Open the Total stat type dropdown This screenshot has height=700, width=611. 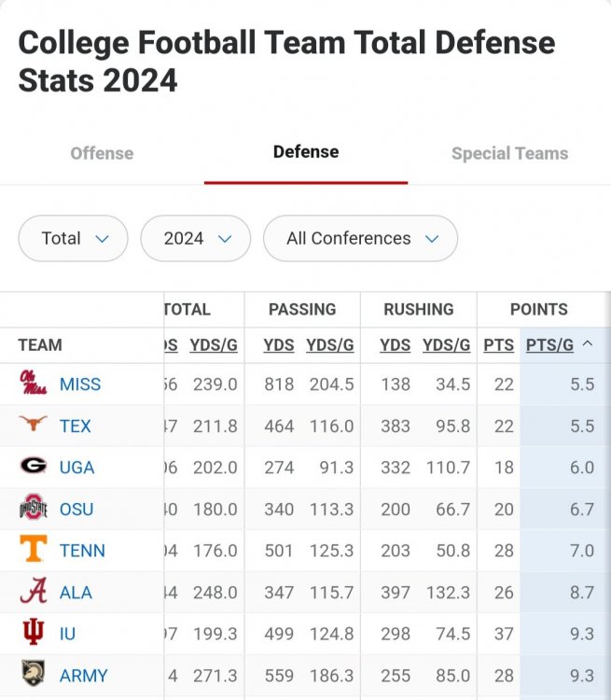pyautogui.click(x=73, y=238)
